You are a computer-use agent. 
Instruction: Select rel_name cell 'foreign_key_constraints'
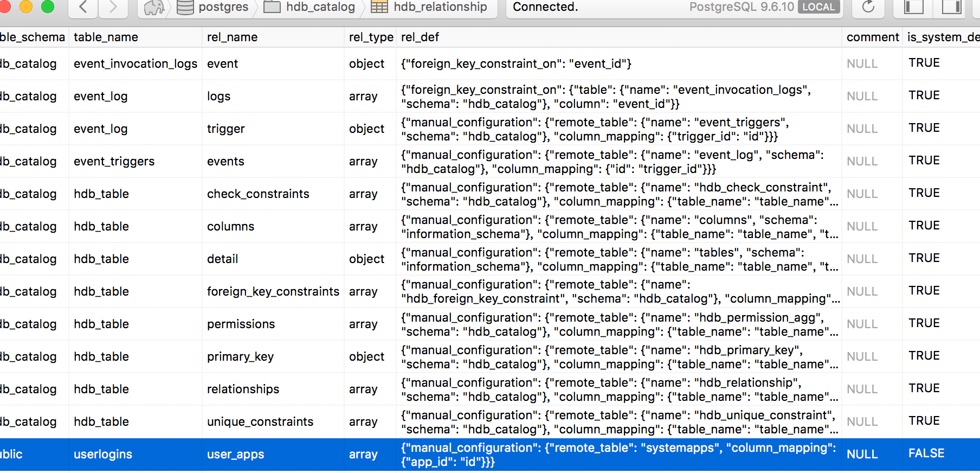(273, 291)
